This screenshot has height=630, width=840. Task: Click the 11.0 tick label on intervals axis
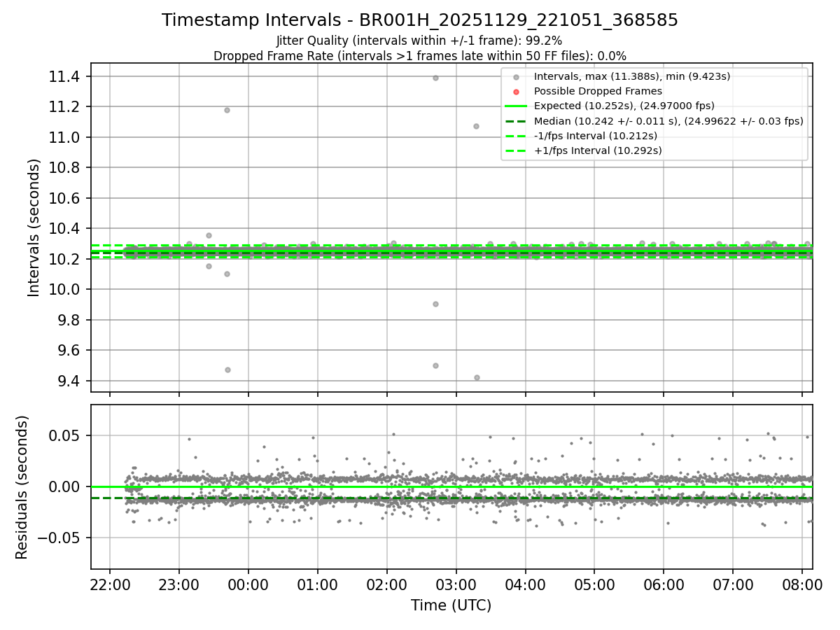(64, 137)
